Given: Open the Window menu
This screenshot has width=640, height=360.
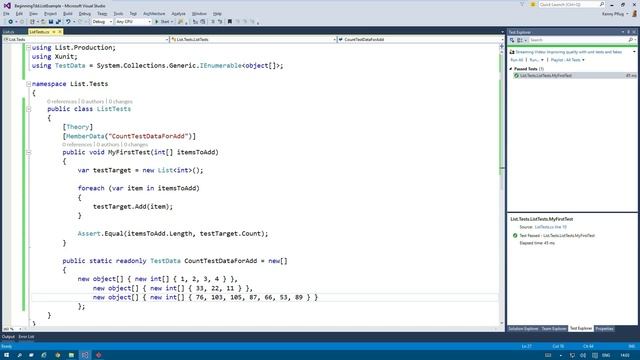Looking at the screenshot, I should tap(199, 13).
